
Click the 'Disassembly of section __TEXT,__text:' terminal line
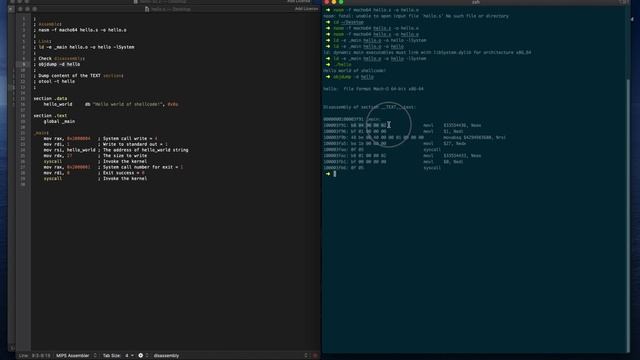pos(369,107)
